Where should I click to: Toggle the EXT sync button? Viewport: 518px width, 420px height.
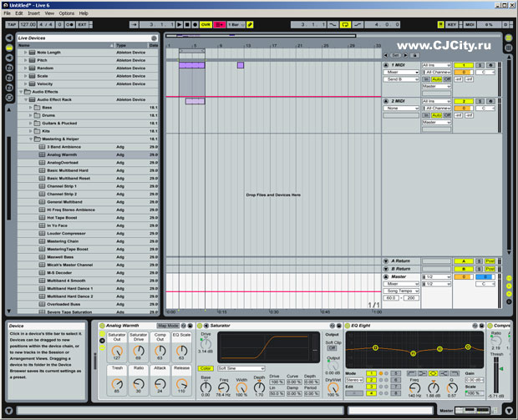coord(82,24)
